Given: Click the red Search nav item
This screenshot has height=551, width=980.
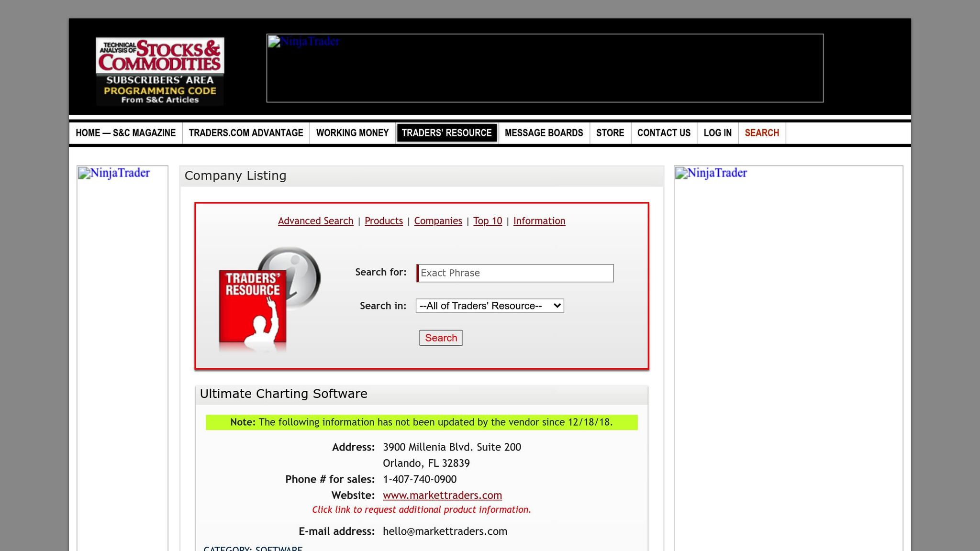Looking at the screenshot, I should click(x=762, y=133).
